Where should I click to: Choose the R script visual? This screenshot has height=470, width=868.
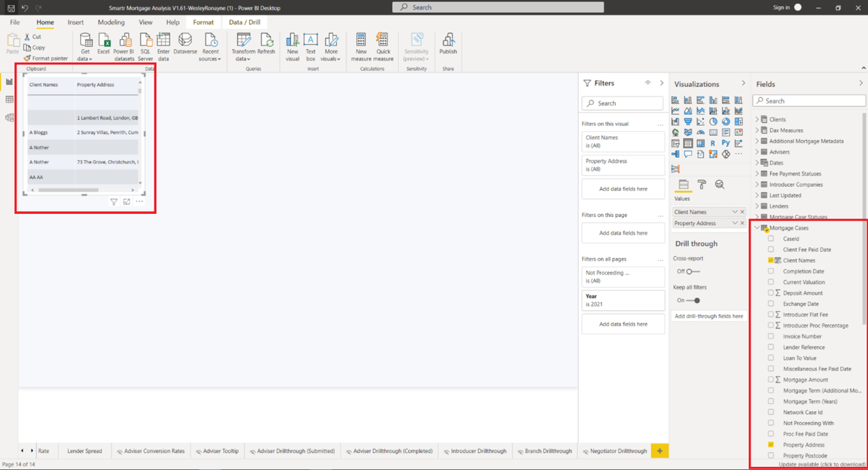[713, 143]
